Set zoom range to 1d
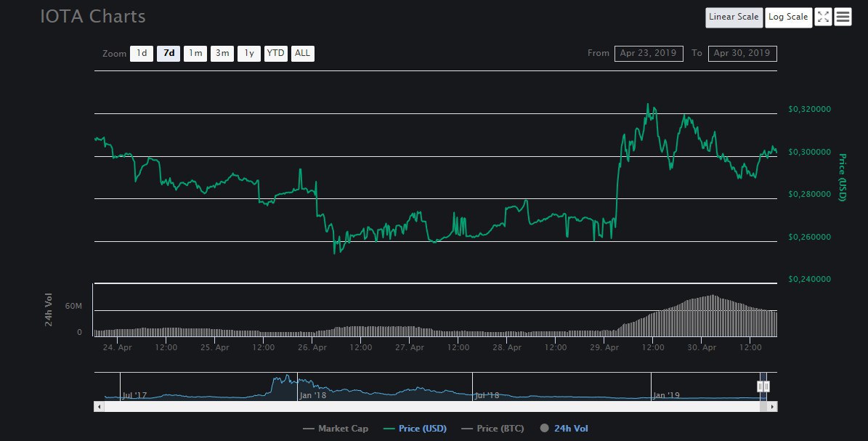868x441 pixels. click(142, 53)
